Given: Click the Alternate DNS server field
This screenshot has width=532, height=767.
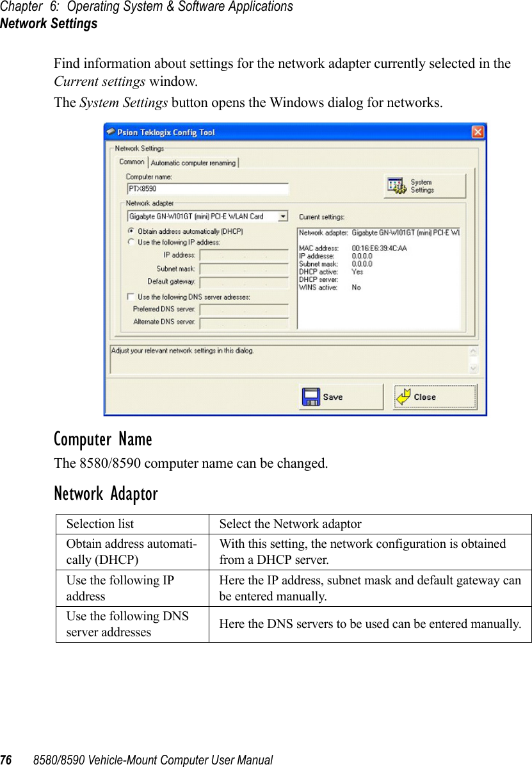Looking at the screenshot, I should (x=244, y=323).
